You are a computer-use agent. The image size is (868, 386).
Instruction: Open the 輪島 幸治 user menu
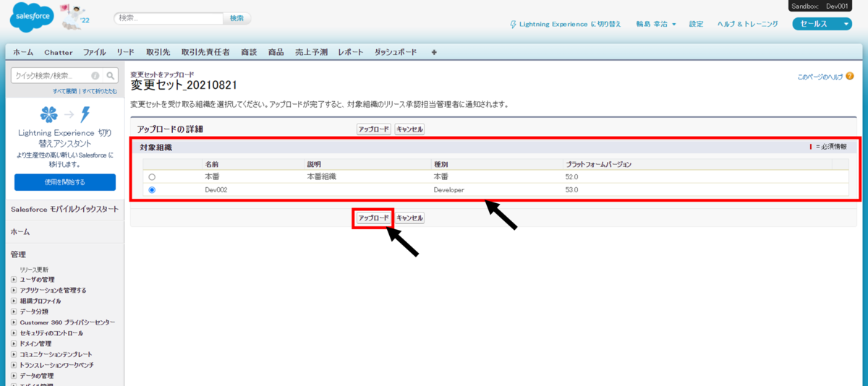click(656, 24)
